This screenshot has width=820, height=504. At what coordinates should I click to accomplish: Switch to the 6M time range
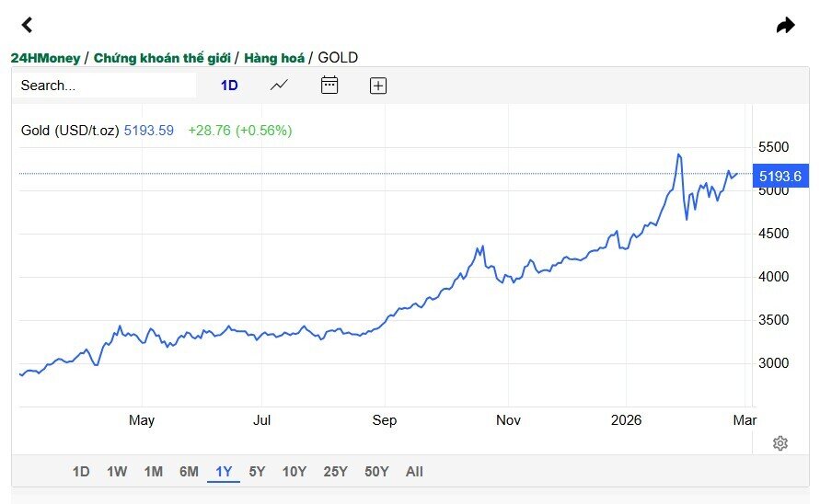click(x=189, y=472)
